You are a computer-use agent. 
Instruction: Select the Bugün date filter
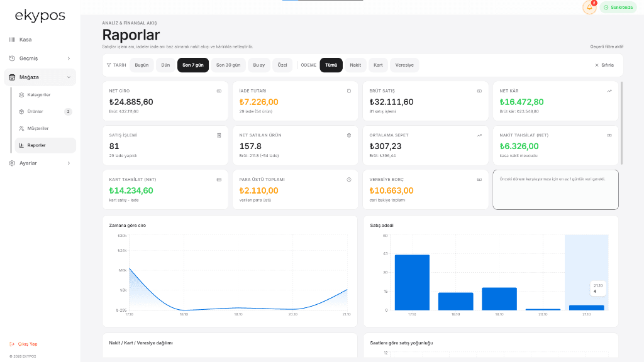point(142,65)
